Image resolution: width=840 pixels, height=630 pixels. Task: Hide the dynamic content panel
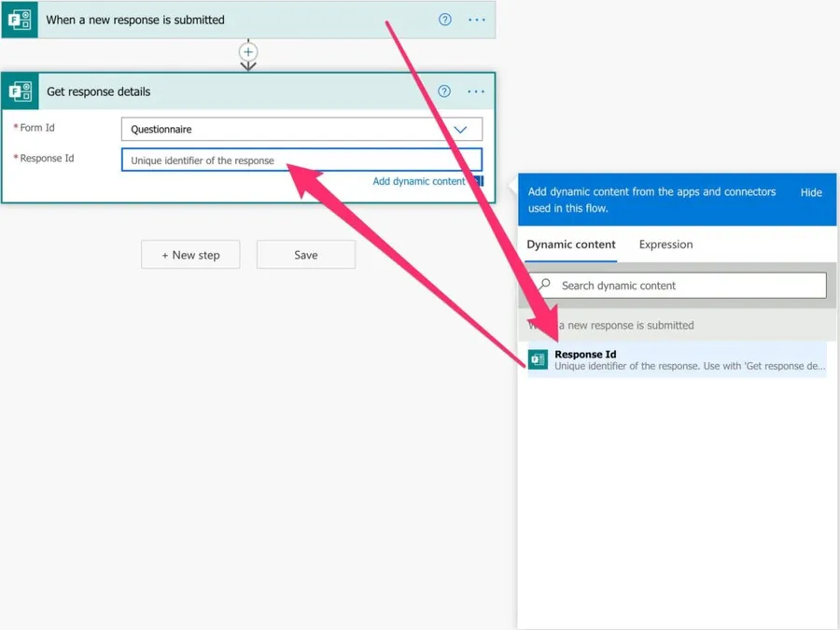tap(811, 192)
